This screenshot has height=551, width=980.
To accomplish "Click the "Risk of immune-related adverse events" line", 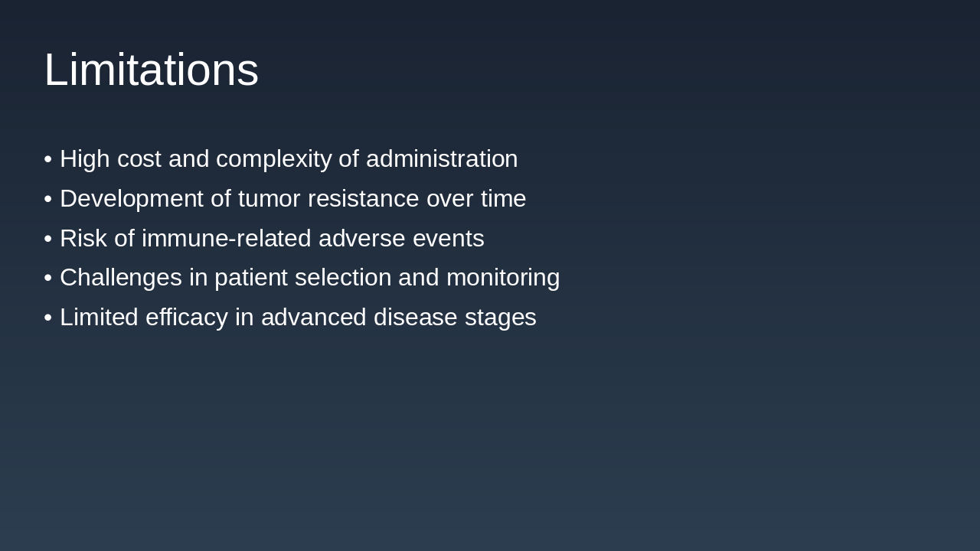I will 272,239.
